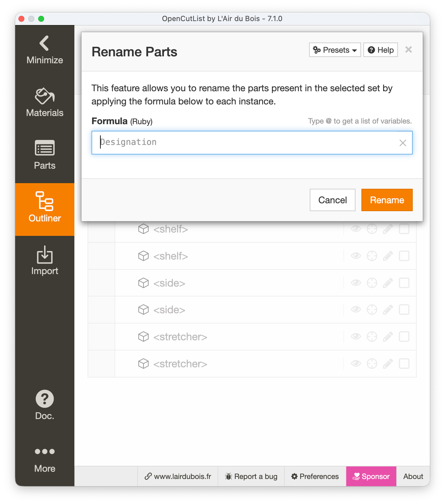The image size is (445, 504).
Task: Close the Rename Parts dialog
Action: click(x=408, y=50)
